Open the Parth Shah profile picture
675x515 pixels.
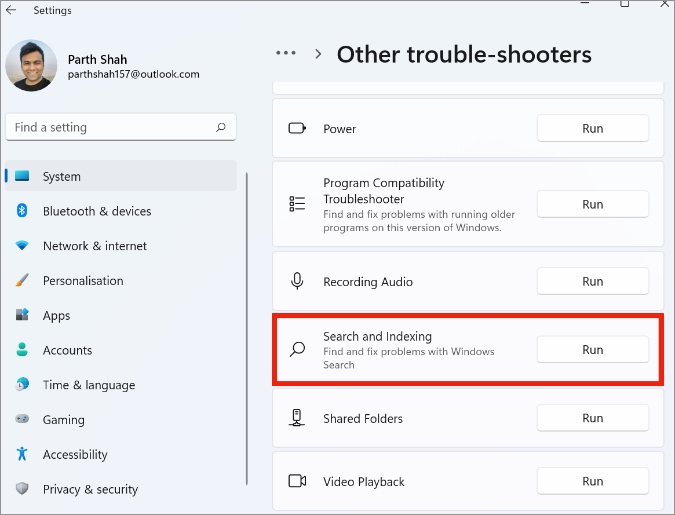(x=31, y=65)
